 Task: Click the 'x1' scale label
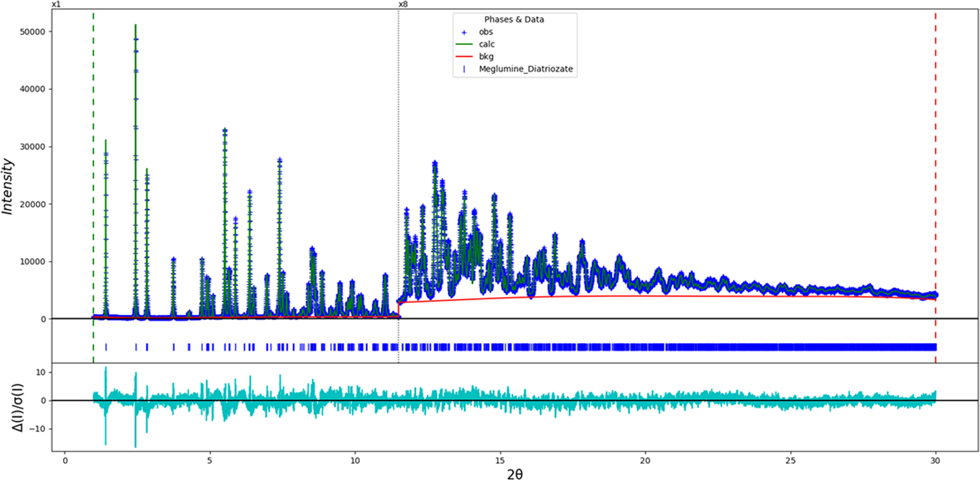(x=56, y=4)
